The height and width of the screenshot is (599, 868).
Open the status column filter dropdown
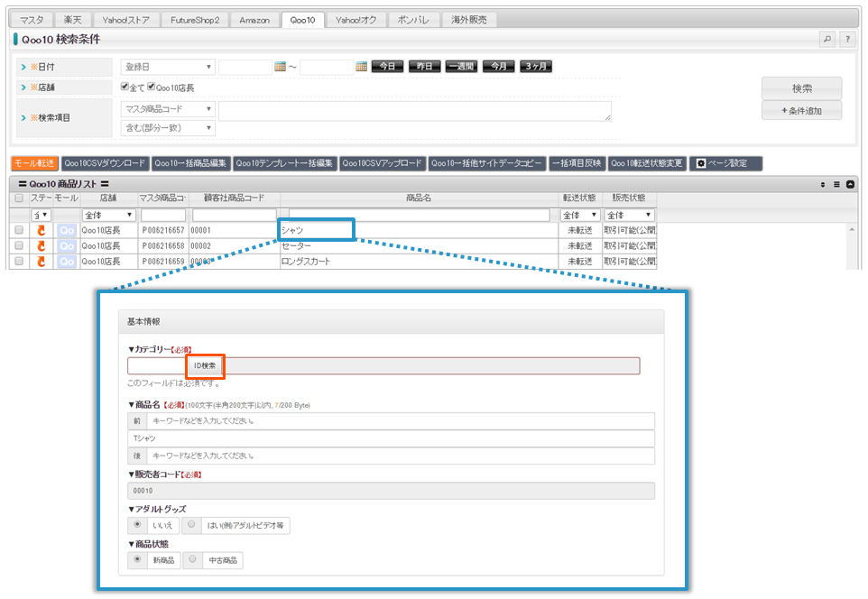(x=41, y=215)
